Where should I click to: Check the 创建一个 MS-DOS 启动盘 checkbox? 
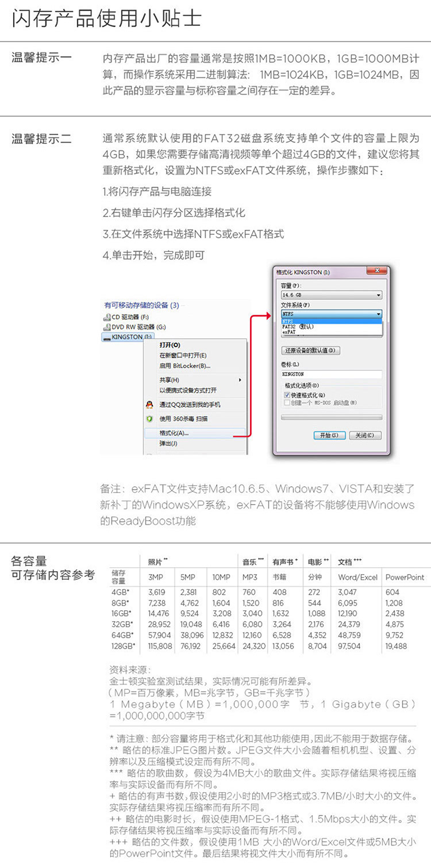(287, 402)
